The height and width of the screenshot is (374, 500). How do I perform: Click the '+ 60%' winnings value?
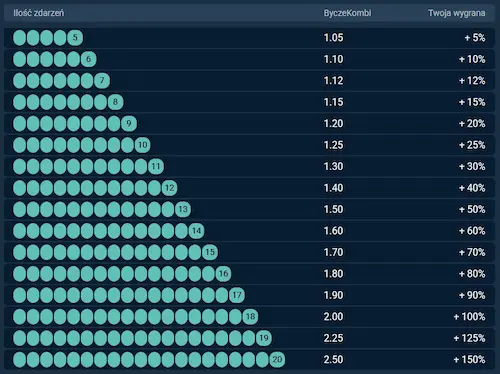[472, 231]
